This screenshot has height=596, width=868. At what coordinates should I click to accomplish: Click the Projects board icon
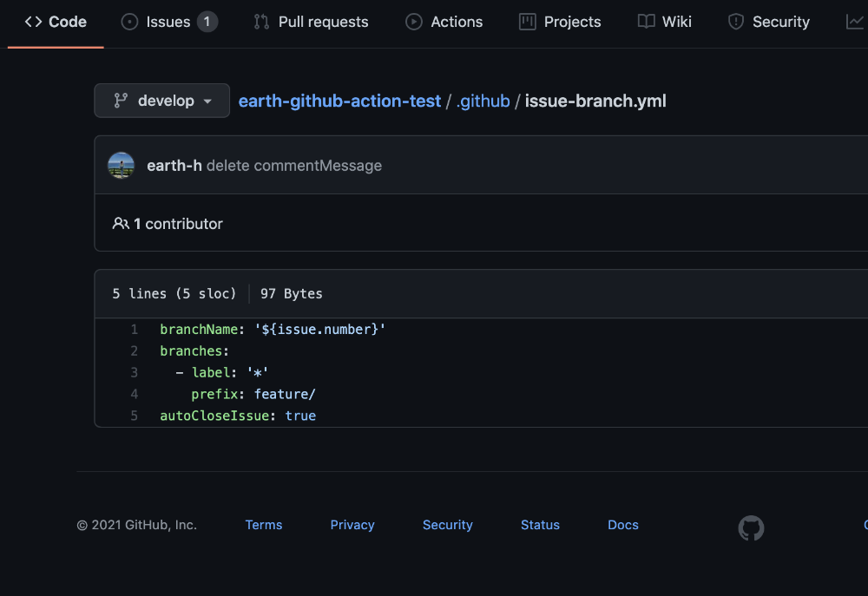click(x=527, y=23)
